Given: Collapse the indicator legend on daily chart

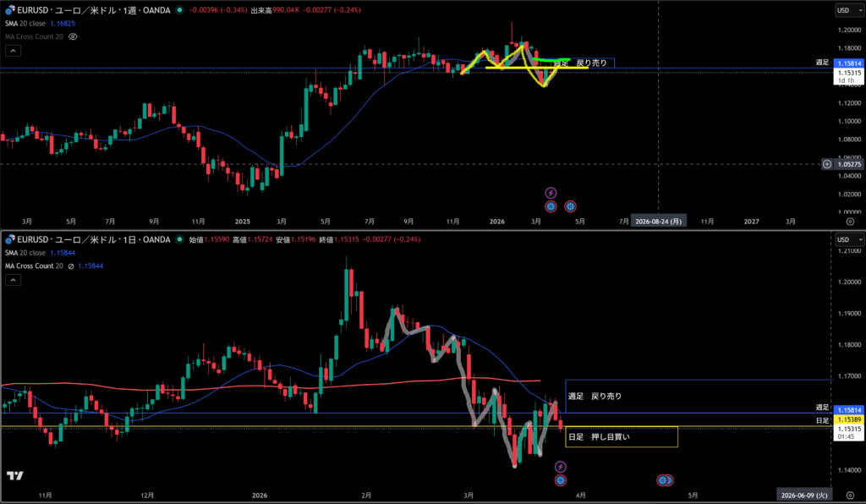Looking at the screenshot, I should click(x=13, y=280).
